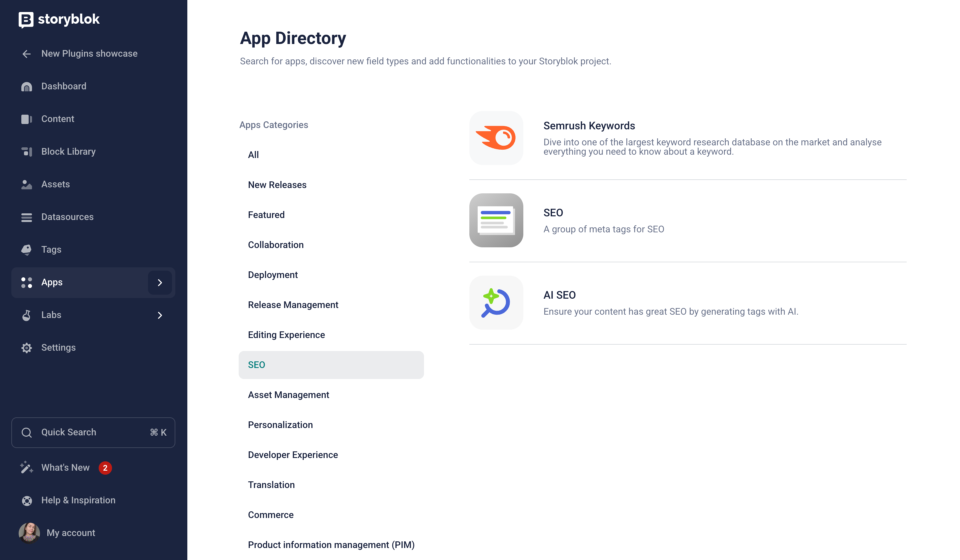Open the Settings gear in sidebar

[x=26, y=348]
